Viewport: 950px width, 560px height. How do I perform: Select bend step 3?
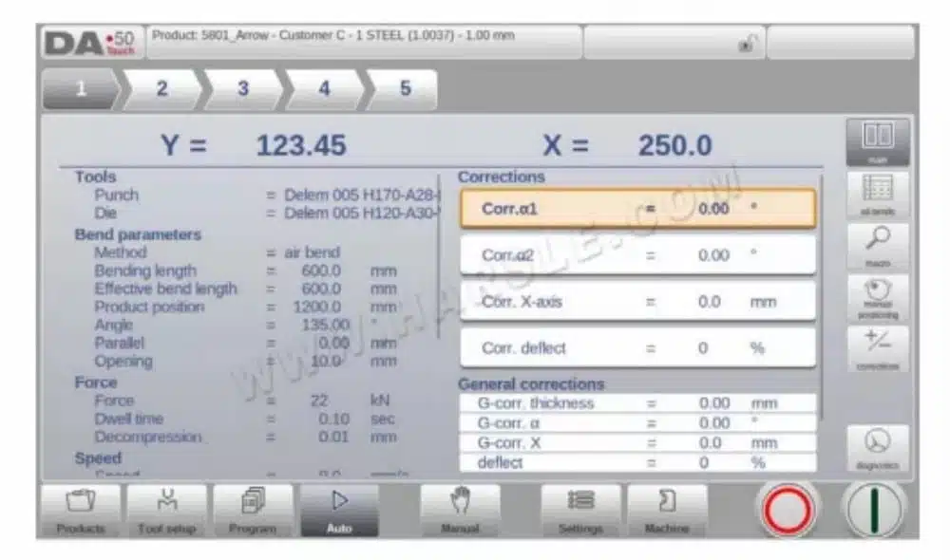[243, 89]
